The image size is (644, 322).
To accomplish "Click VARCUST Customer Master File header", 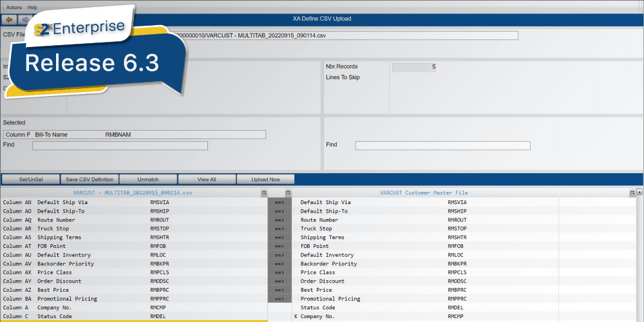I will pos(424,193).
